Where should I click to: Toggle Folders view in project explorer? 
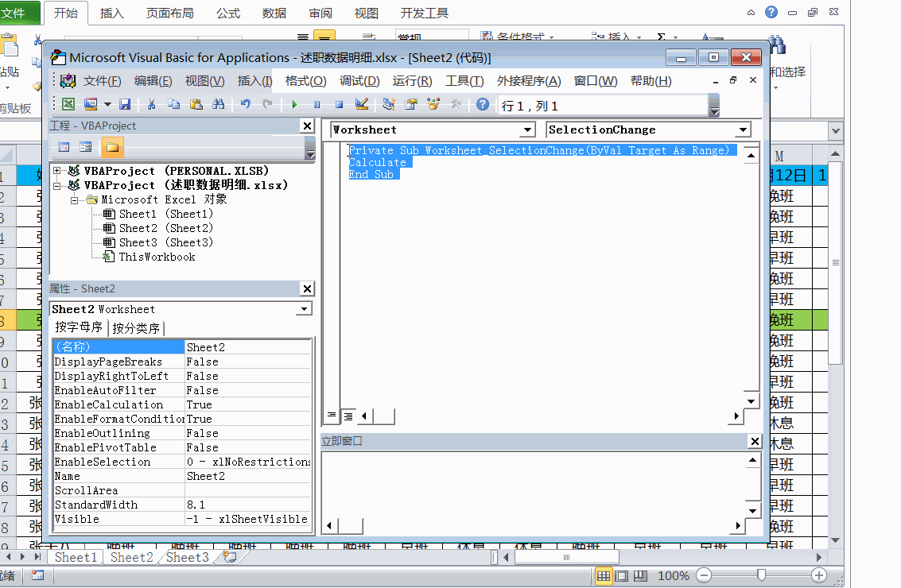click(x=112, y=147)
